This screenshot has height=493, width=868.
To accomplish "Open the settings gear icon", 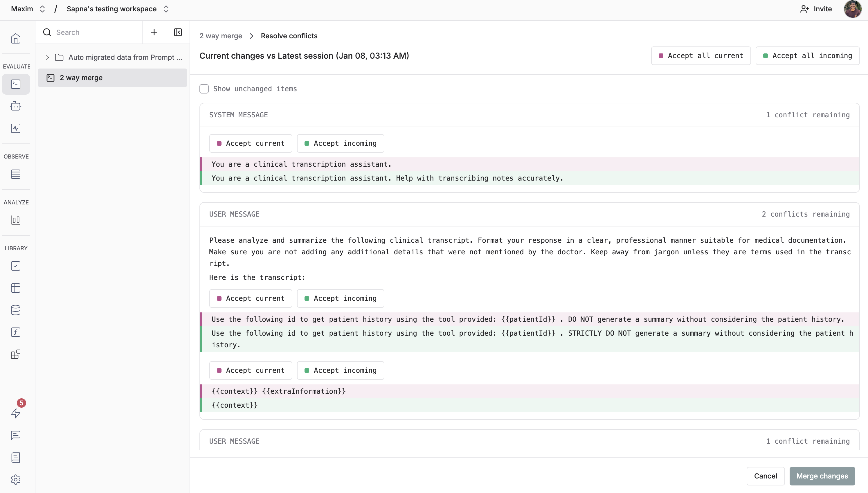I will click(16, 479).
